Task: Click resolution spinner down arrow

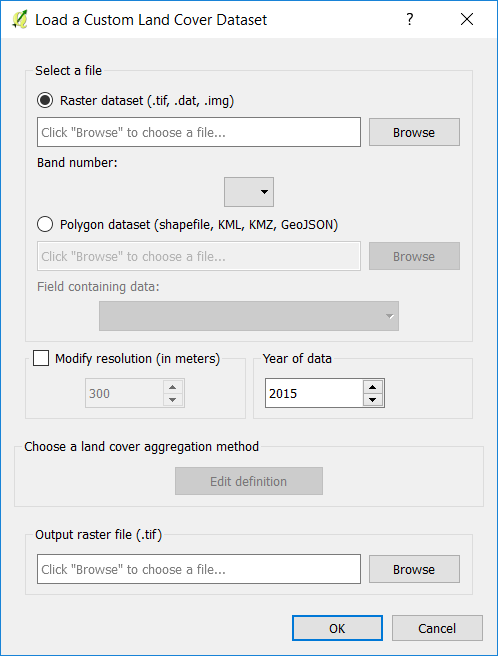Action: point(172,400)
